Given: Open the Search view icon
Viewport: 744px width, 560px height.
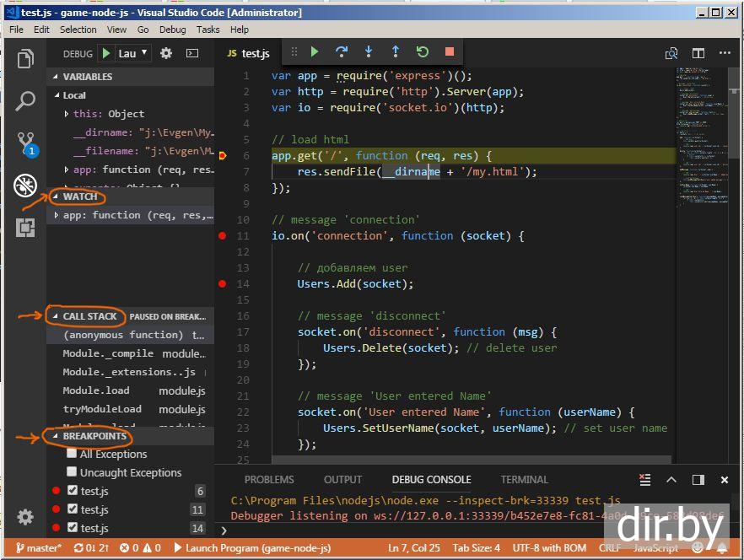Looking at the screenshot, I should (25, 101).
